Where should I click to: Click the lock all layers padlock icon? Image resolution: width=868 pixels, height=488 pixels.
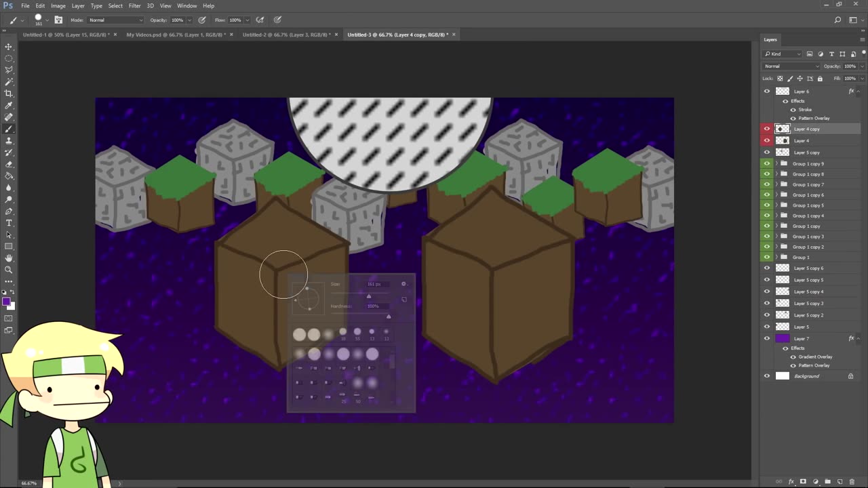[x=820, y=78]
